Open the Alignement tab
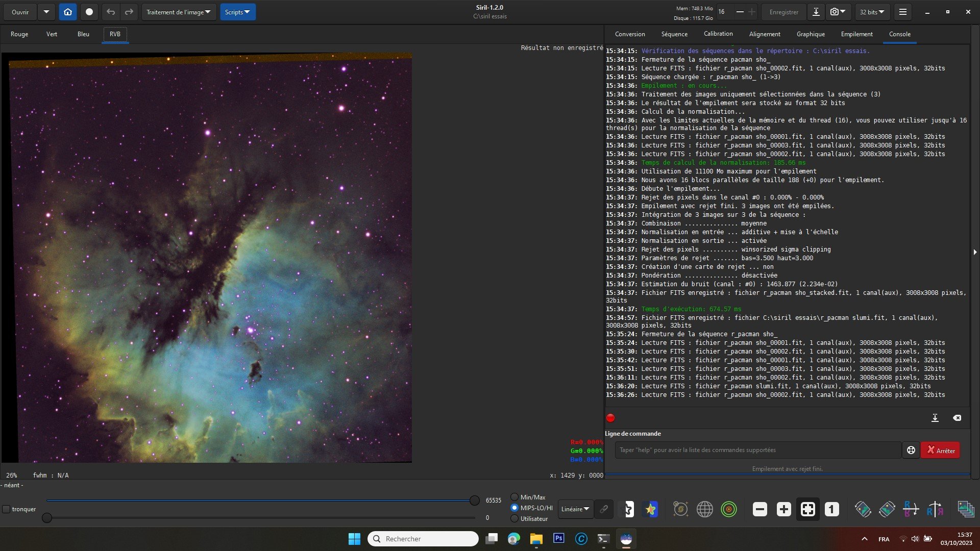The width and height of the screenshot is (980, 551). tap(765, 34)
